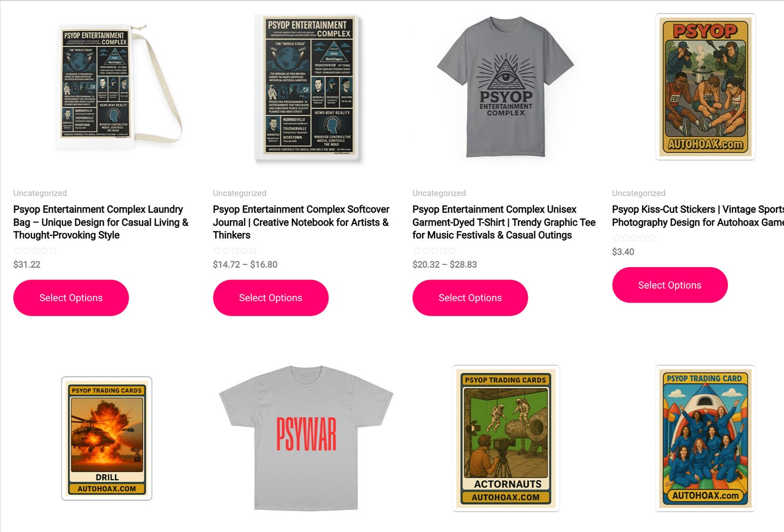The image size is (784, 532).
Task: Click the star rating under the T-shirt title
Action: 435,250
